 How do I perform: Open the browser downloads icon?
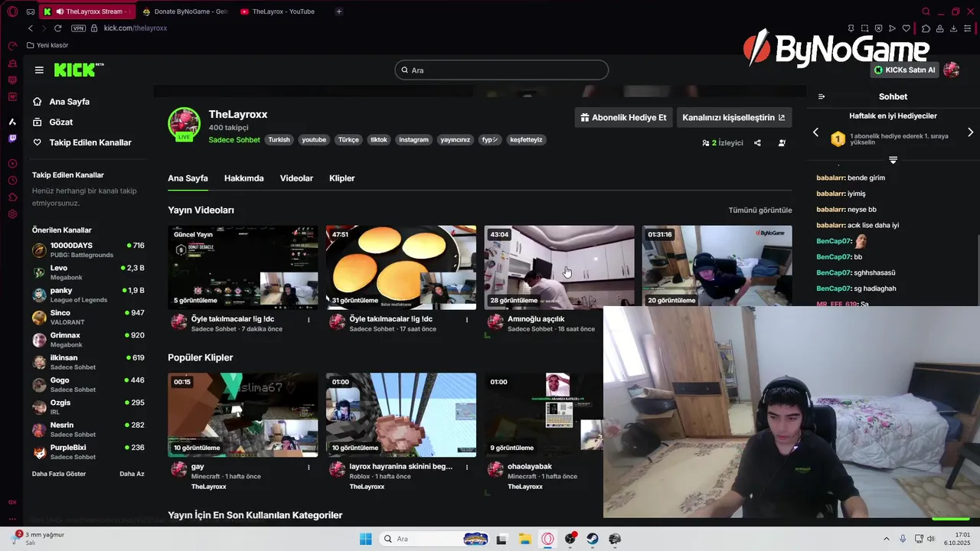coord(953,28)
